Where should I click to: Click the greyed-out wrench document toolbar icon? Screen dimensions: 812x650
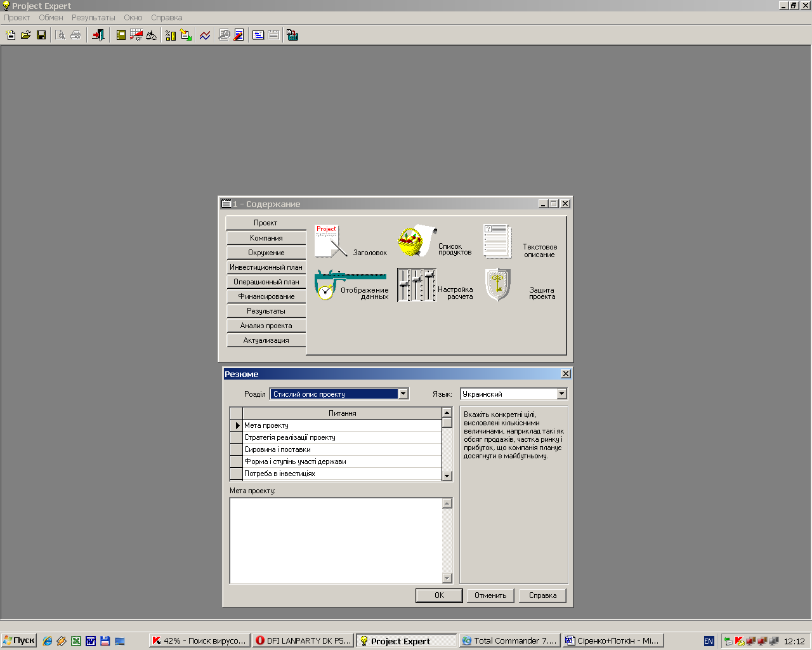click(x=224, y=36)
